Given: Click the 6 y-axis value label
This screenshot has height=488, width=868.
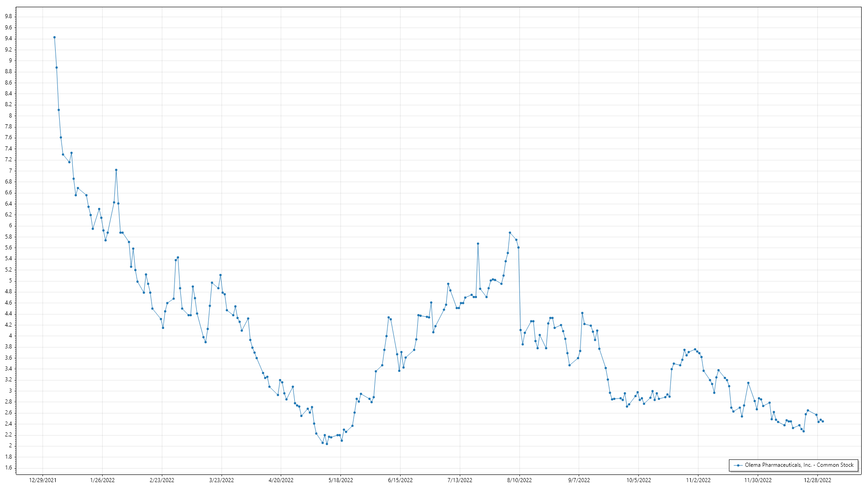Looking at the screenshot, I should click(x=10, y=226).
